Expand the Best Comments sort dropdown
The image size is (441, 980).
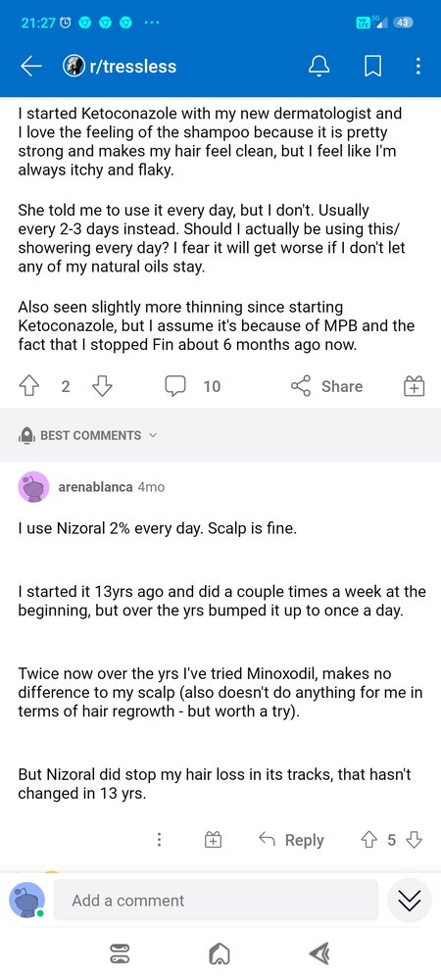[x=87, y=436]
